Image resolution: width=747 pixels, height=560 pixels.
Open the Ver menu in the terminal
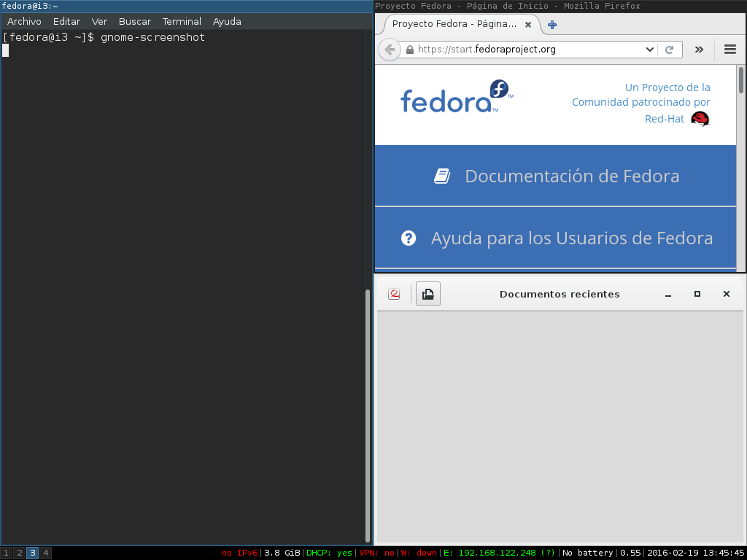pyautogui.click(x=99, y=21)
